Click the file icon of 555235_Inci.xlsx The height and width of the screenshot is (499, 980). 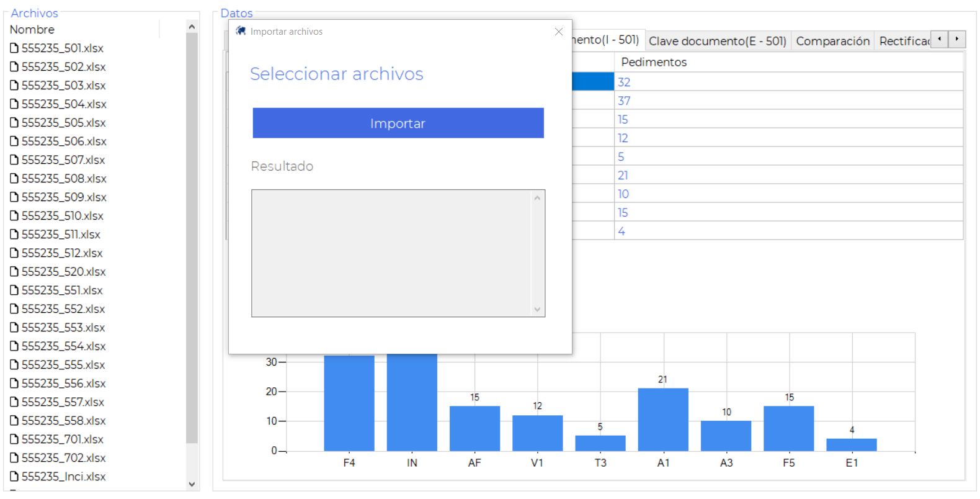[x=14, y=477]
